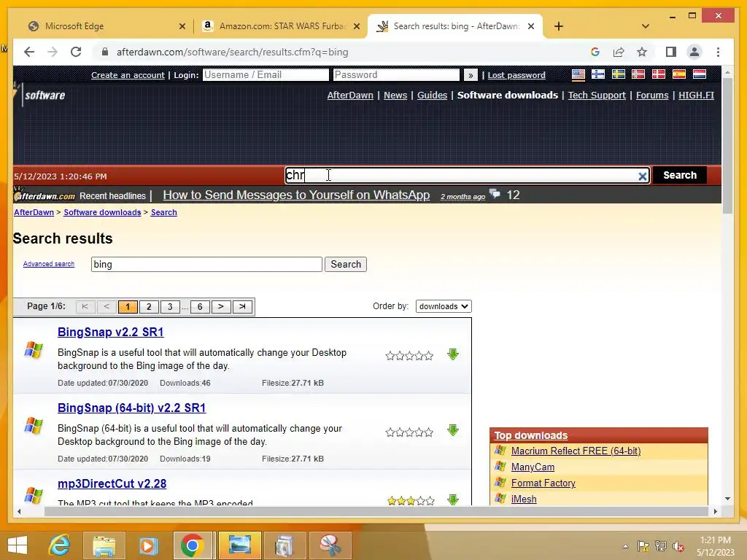Share this page icon
747x560 pixels.
[x=619, y=52]
